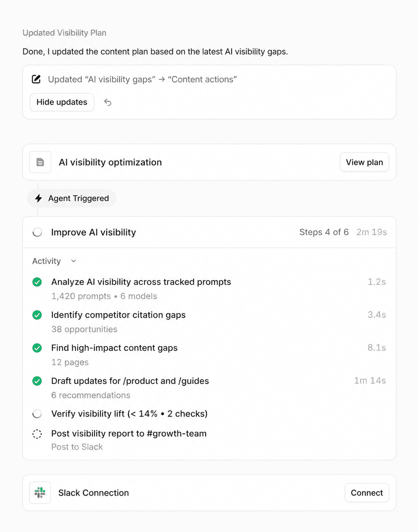Select the Agent Triggered pill
The image size is (418, 532).
[x=71, y=198]
